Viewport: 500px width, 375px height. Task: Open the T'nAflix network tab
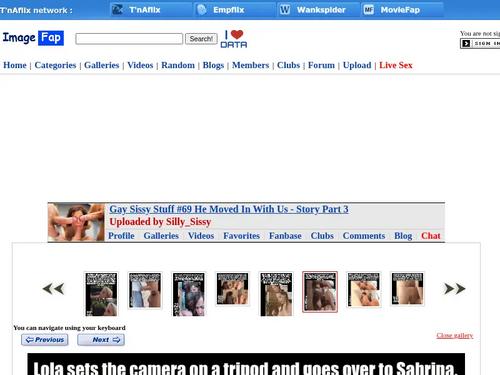pos(151,10)
